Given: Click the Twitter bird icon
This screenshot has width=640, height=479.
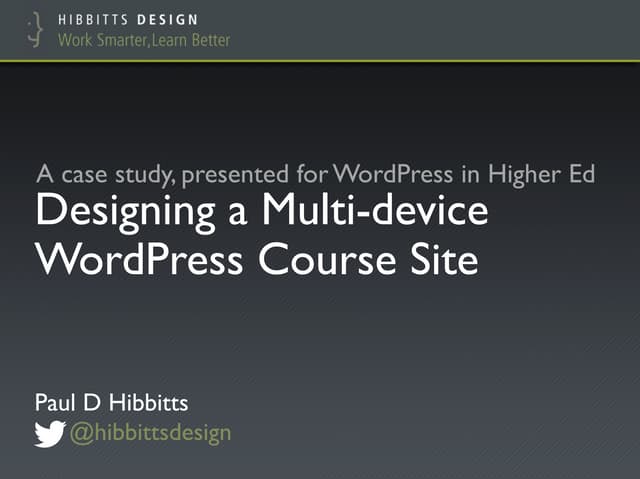Looking at the screenshot, I should pos(49,433).
